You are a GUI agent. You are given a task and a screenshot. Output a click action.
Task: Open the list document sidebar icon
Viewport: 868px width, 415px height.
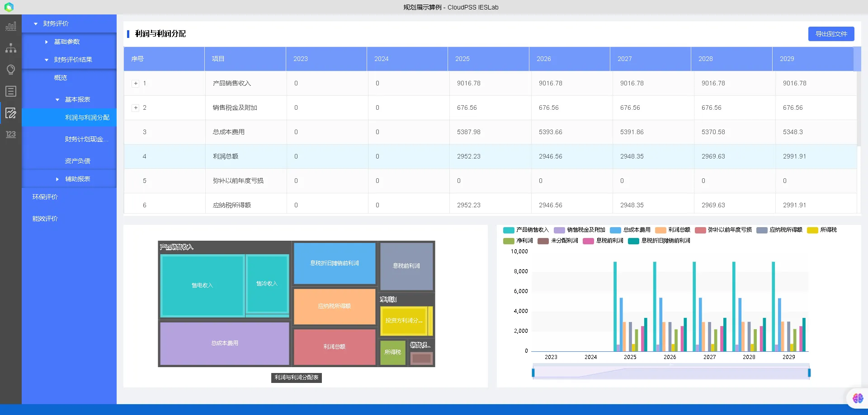(x=11, y=91)
